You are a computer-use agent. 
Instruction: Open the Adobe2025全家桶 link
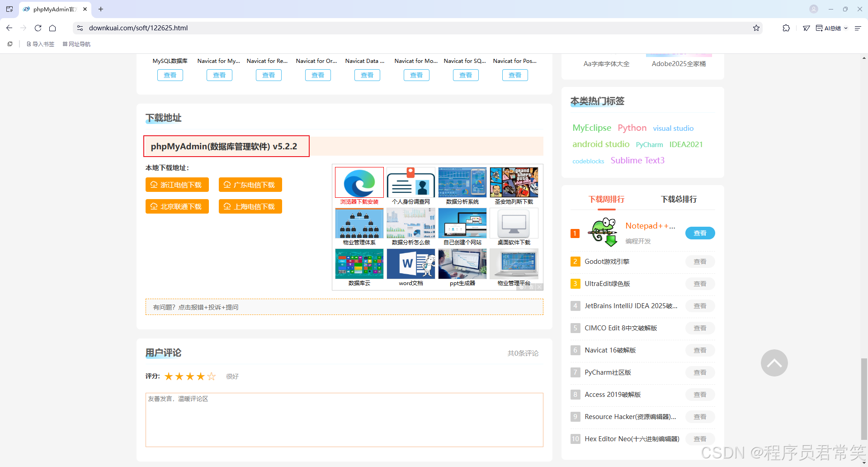(679, 64)
